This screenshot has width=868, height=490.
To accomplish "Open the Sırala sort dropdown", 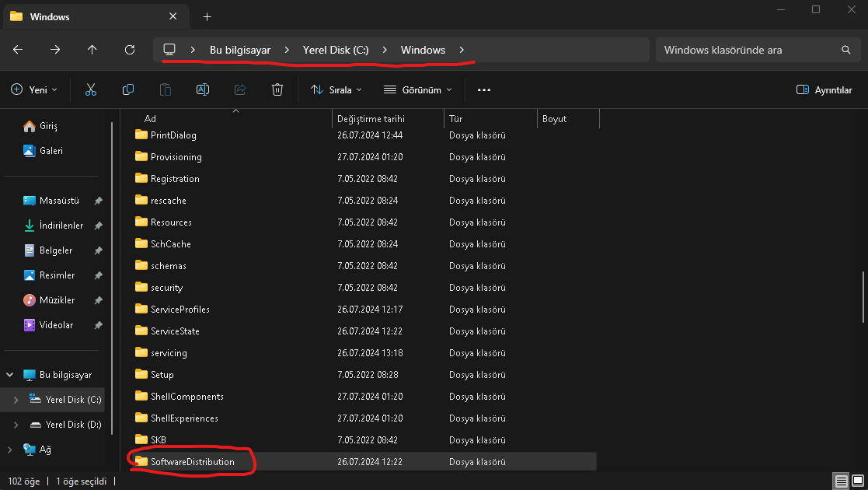I will click(x=336, y=89).
